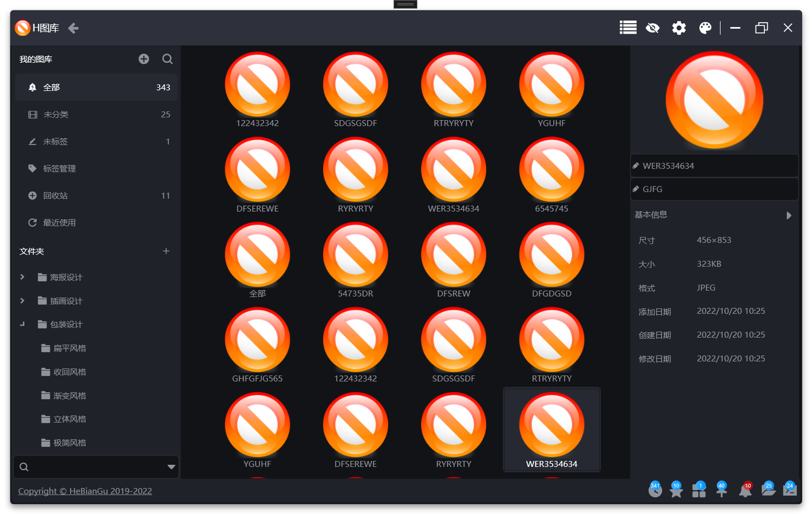Select the 6545745 thumbnail
The image size is (812, 514).
pos(552,175)
